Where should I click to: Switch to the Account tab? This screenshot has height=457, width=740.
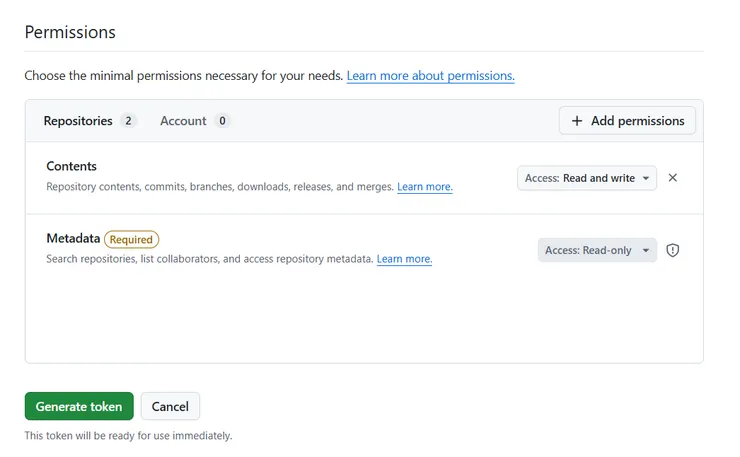[183, 121]
